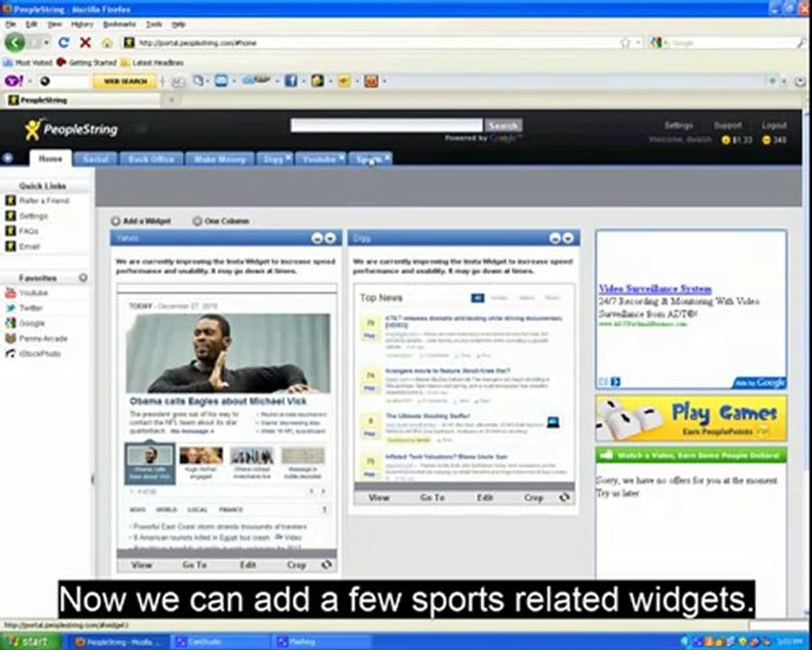This screenshot has height=650, width=812.
Task: Open the Tools menu
Action: [153, 24]
